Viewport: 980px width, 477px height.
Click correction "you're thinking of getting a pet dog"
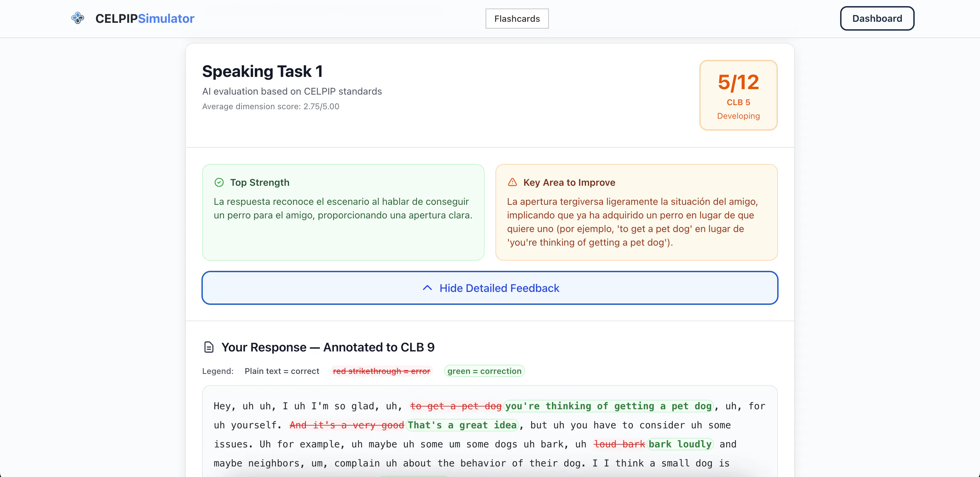click(608, 406)
